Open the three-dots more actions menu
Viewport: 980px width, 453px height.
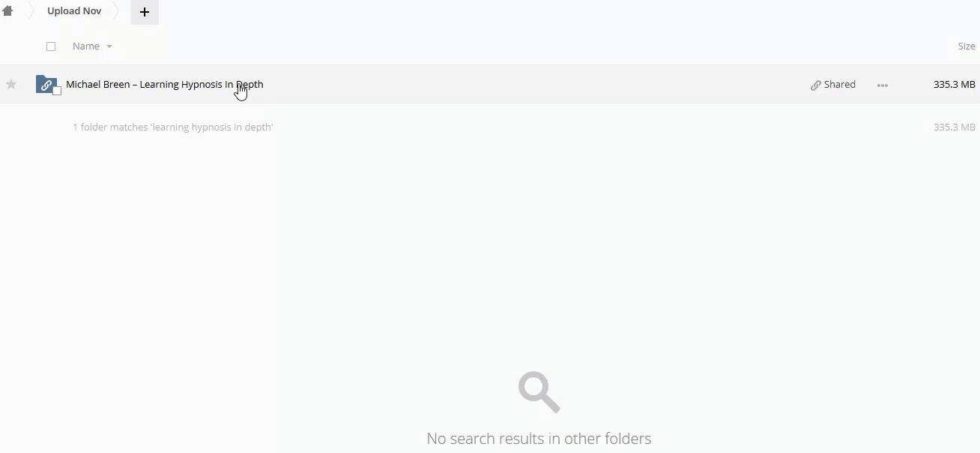pyautogui.click(x=883, y=85)
